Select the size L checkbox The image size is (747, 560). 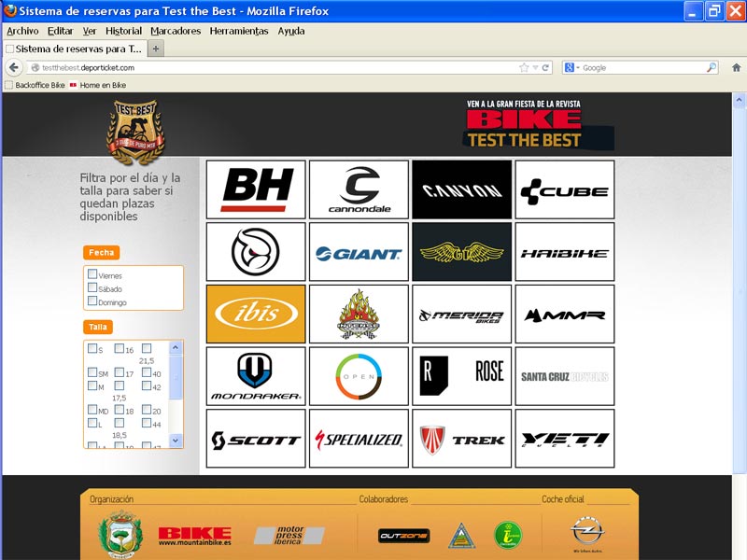click(x=92, y=423)
